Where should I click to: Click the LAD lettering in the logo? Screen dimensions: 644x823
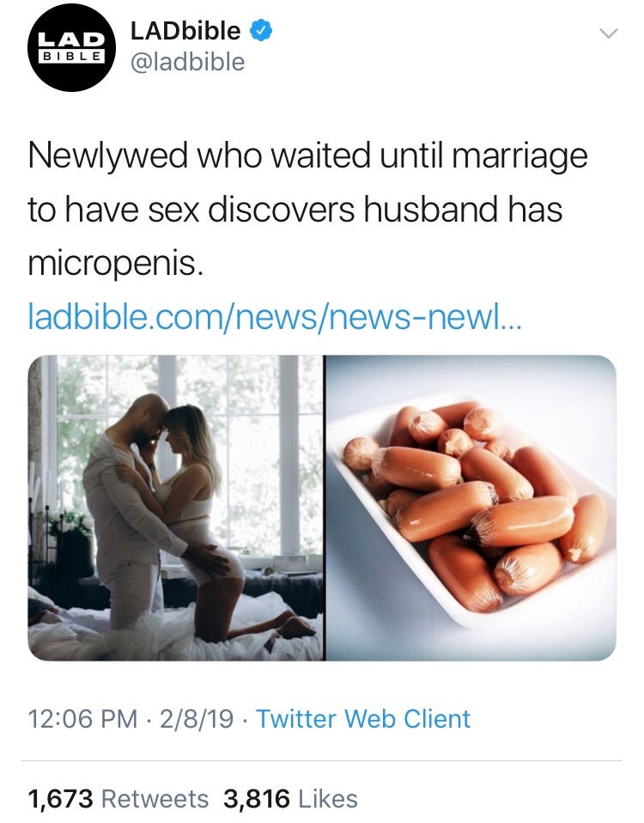click(x=72, y=40)
